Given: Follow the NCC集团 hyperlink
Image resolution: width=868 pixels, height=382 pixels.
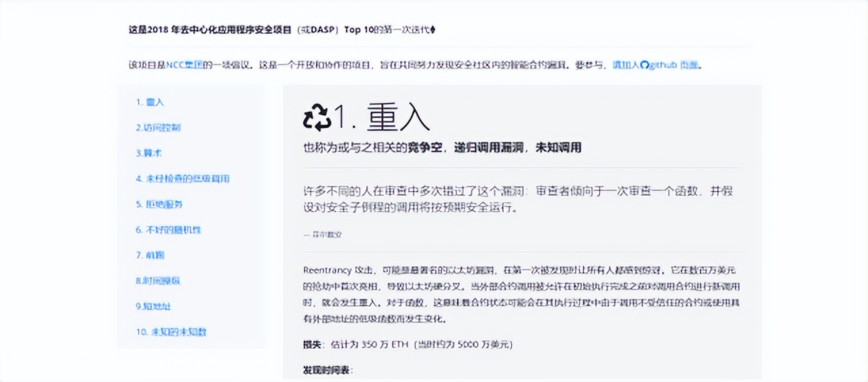Looking at the screenshot, I should pos(184,66).
